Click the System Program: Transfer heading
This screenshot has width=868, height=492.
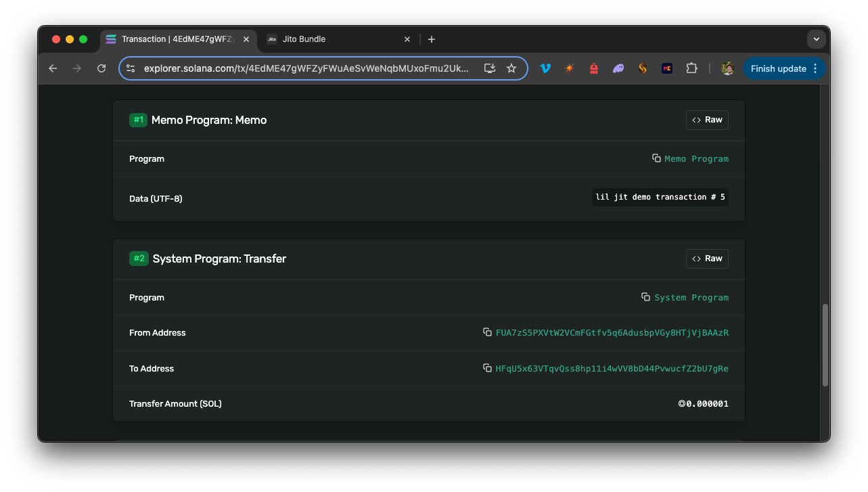219,259
